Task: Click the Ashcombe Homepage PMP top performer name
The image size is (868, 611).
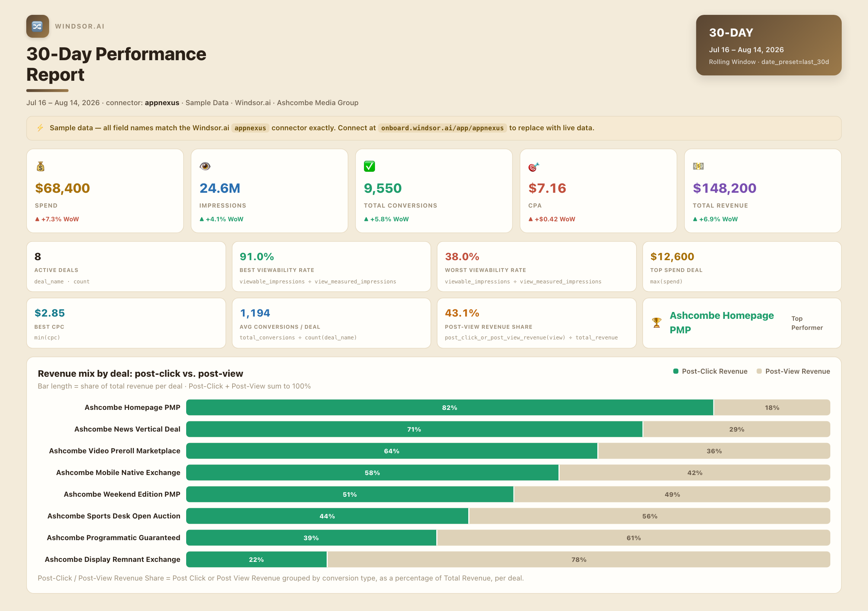Action: (x=721, y=323)
